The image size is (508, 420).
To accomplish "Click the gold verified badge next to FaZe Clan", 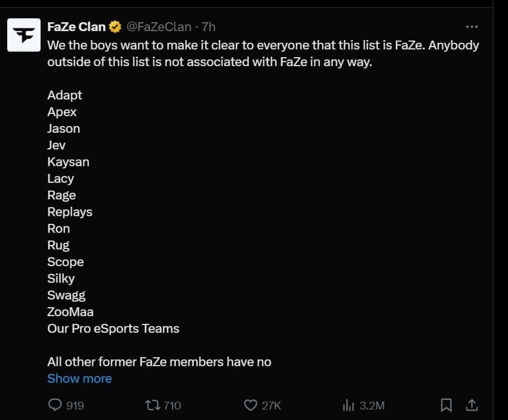I will [x=114, y=26].
